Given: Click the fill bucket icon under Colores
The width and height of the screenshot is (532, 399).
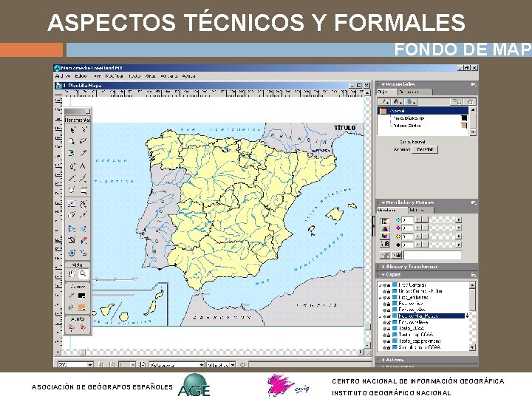Looking at the screenshot, I should click(71, 307).
